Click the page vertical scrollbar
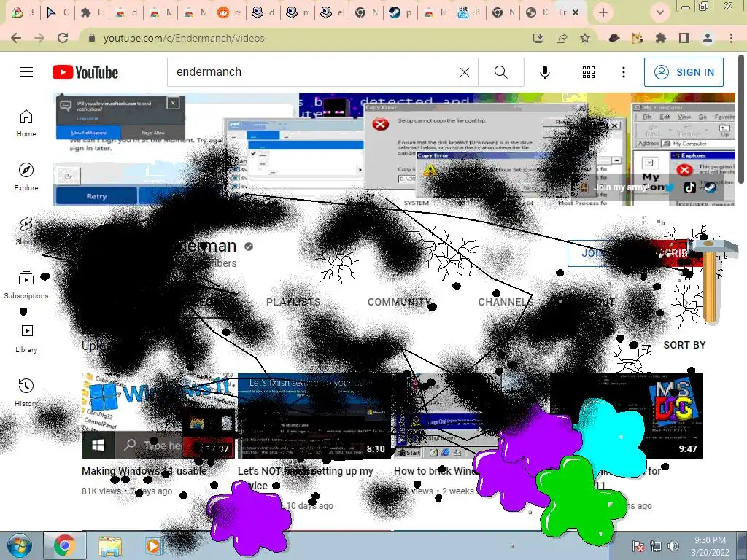 742,117
